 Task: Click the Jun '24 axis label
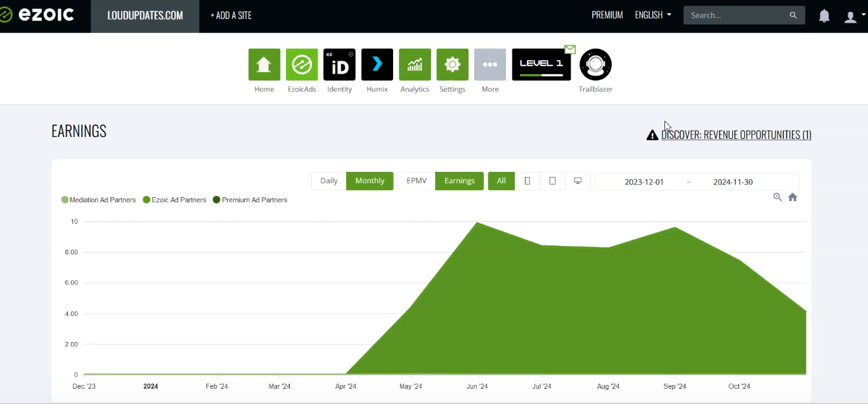pos(477,386)
